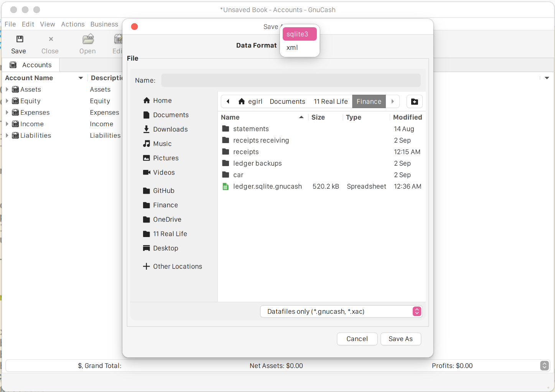The image size is (555, 392).
Task: Select the xml data format option
Action: point(292,48)
